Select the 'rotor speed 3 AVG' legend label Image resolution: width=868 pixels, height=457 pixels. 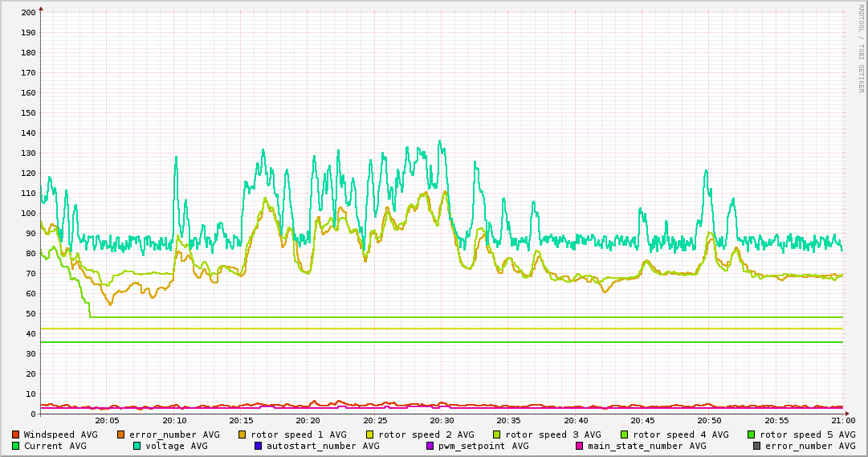click(x=553, y=435)
